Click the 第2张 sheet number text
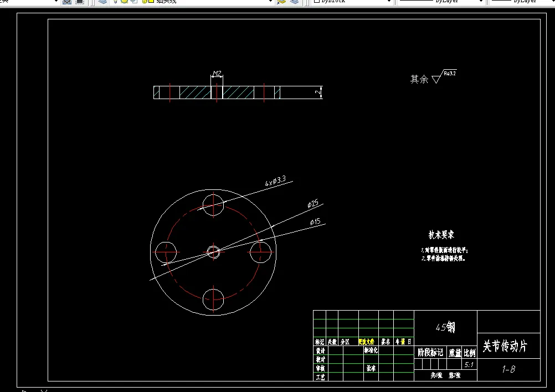 click(x=455, y=375)
